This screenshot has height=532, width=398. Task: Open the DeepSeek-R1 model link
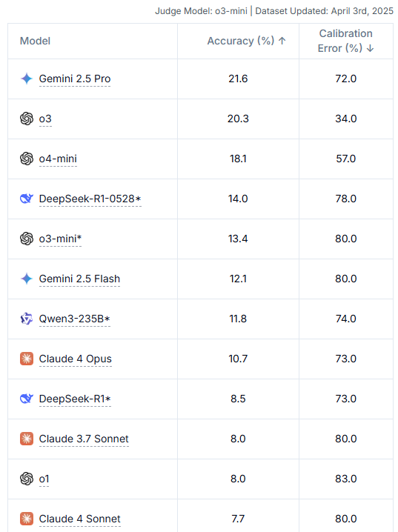pyautogui.click(x=75, y=399)
